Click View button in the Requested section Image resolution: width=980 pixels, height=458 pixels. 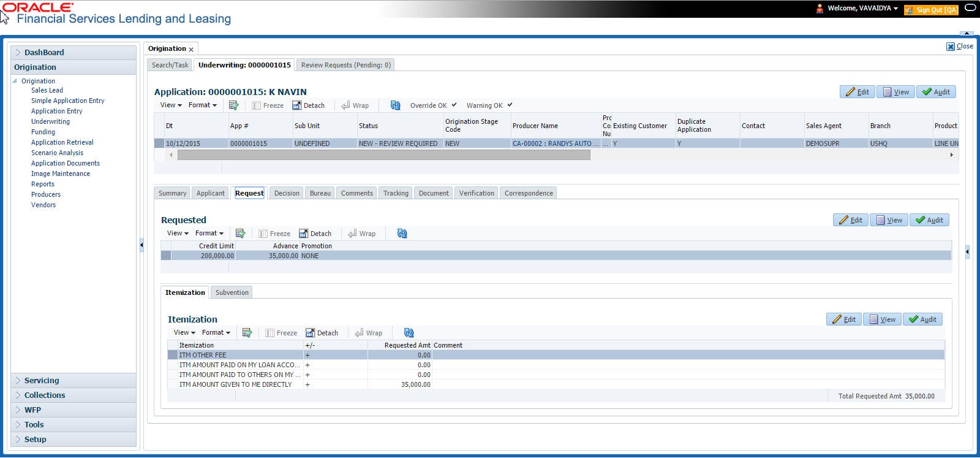click(x=889, y=220)
